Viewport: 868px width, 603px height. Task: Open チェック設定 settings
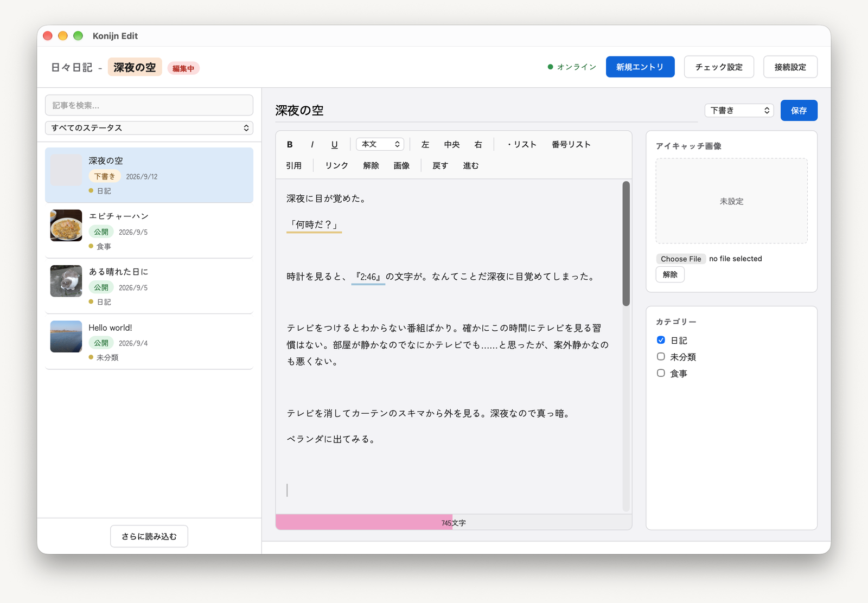pyautogui.click(x=719, y=67)
